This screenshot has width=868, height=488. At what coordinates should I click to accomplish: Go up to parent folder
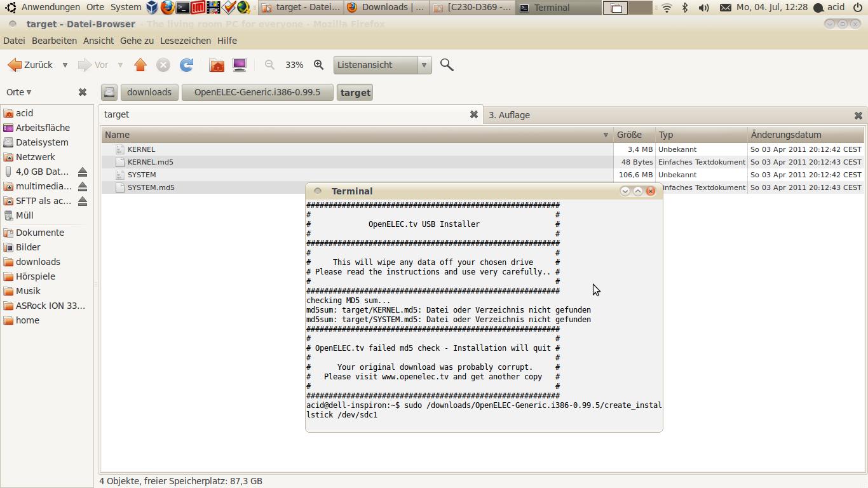pos(140,65)
